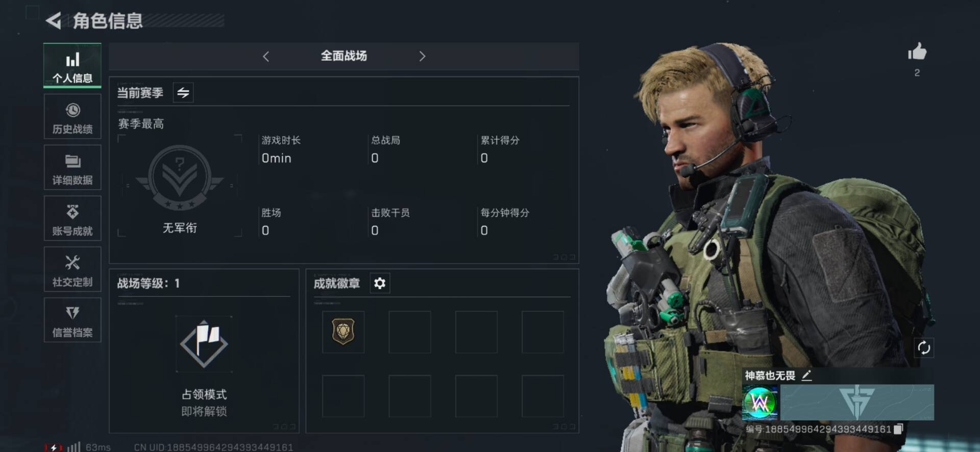Open the 社交定制 tools section

72,270
